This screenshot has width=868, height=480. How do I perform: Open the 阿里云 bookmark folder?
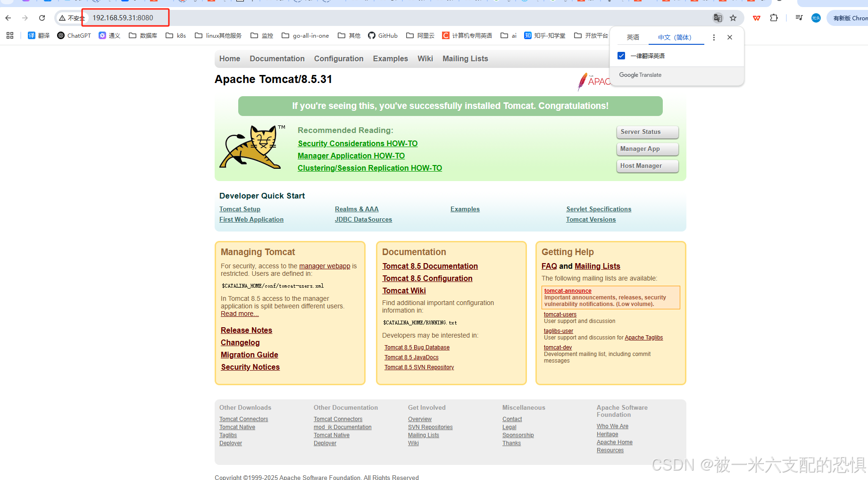(420, 35)
